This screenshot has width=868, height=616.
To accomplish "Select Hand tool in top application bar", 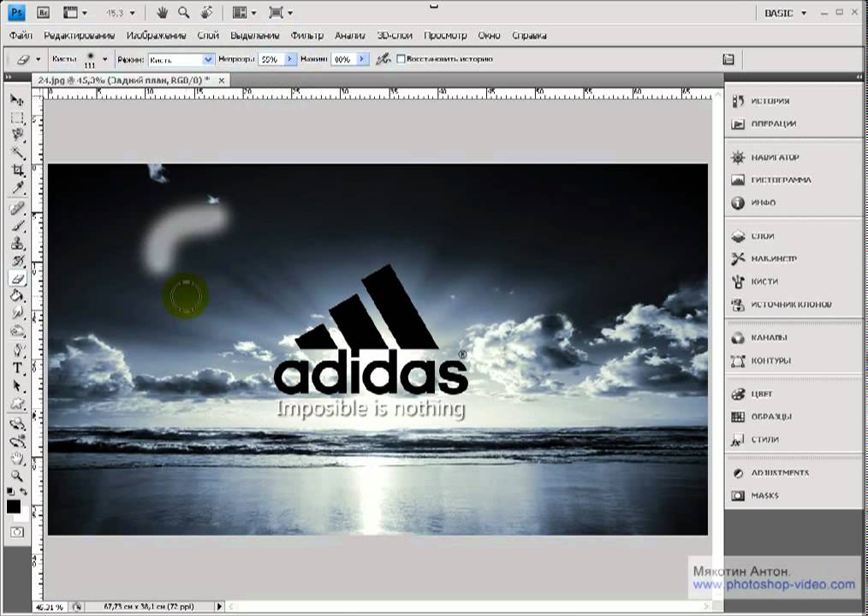I will 163,13.
